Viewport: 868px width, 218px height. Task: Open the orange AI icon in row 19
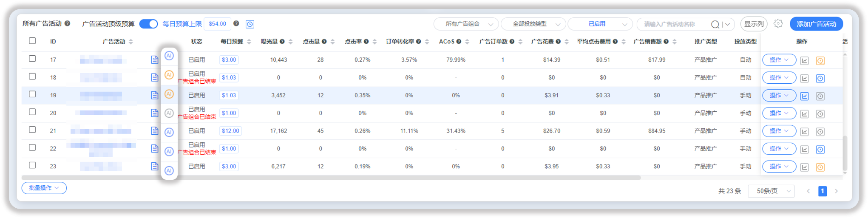pyautogui.click(x=169, y=94)
